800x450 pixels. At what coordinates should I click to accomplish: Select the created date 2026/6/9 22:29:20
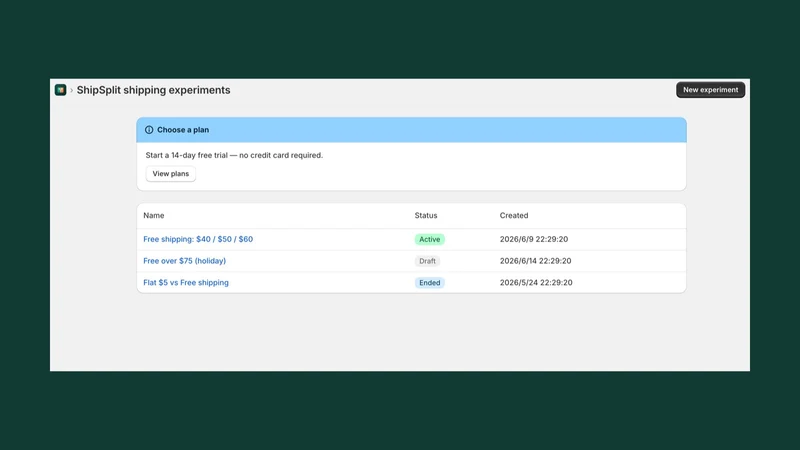click(x=534, y=239)
